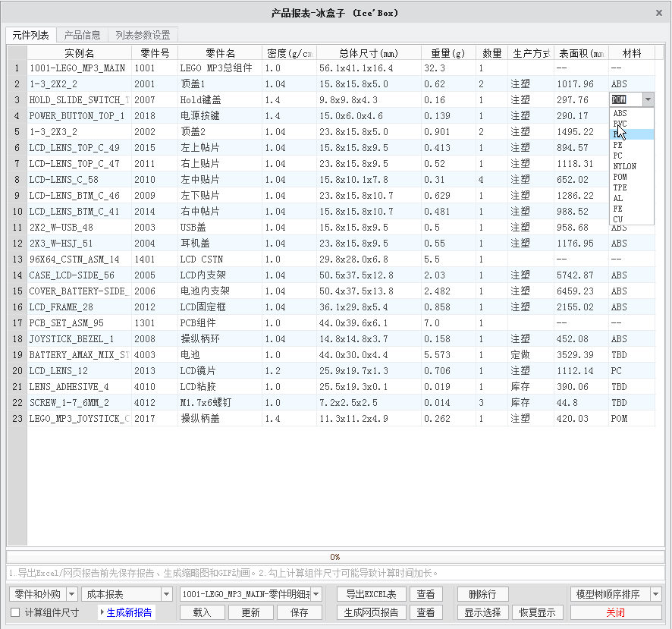Click the 生成网页报告 button
Screen dimensions: 672x629
click(x=371, y=613)
